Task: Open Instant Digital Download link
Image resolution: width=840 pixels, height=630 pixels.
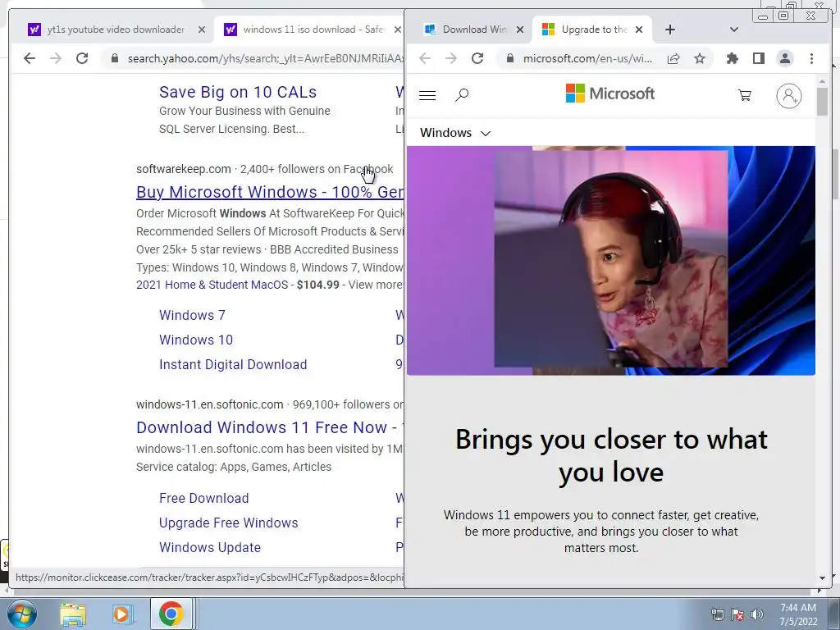Action: click(x=233, y=364)
